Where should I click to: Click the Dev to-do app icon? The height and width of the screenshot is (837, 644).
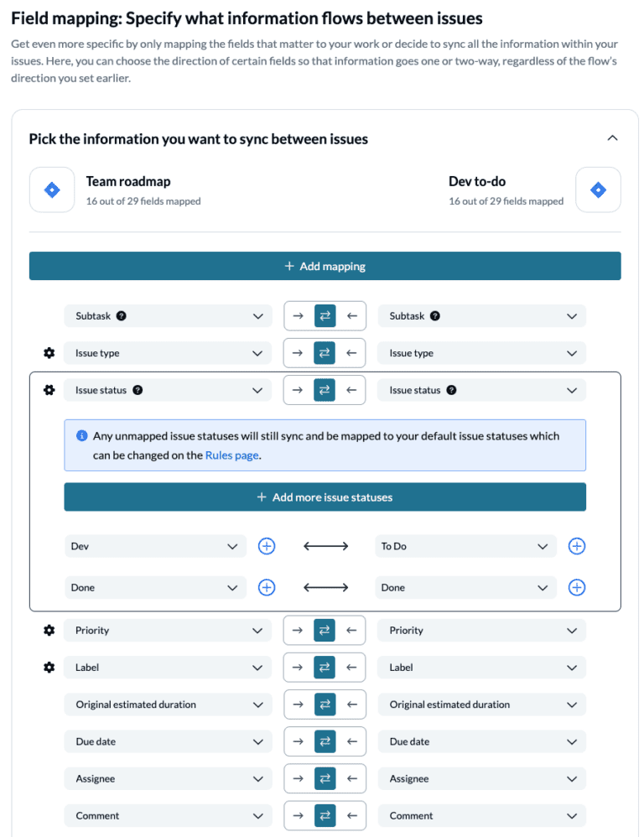598,190
